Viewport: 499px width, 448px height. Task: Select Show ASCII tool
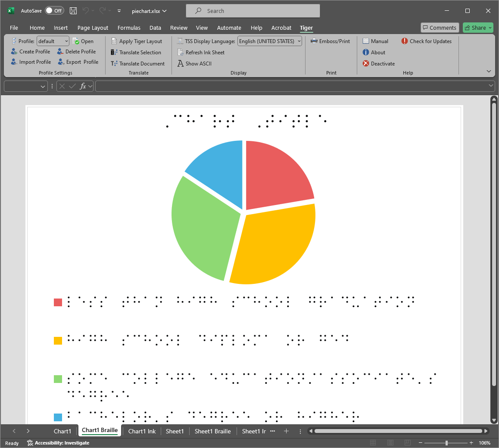coord(181,64)
